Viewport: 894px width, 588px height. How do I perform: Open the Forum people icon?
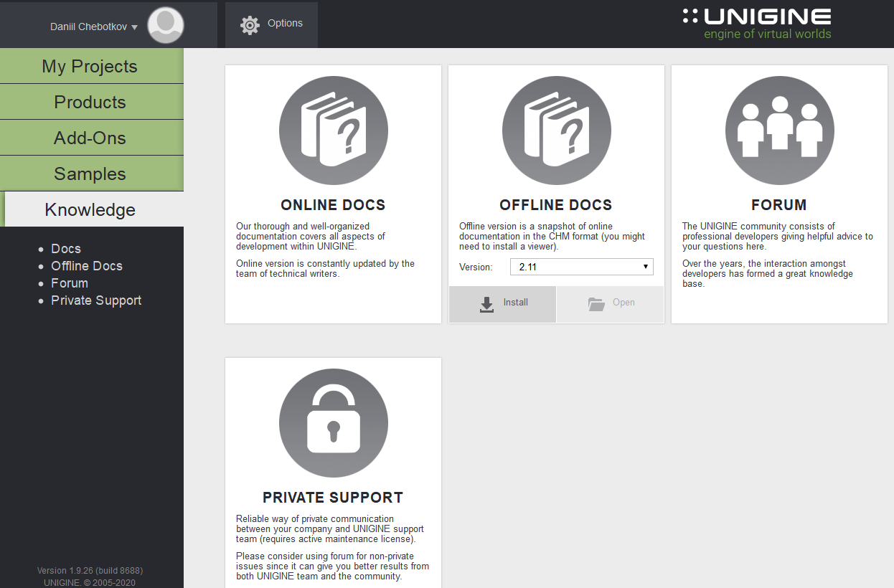pos(779,131)
